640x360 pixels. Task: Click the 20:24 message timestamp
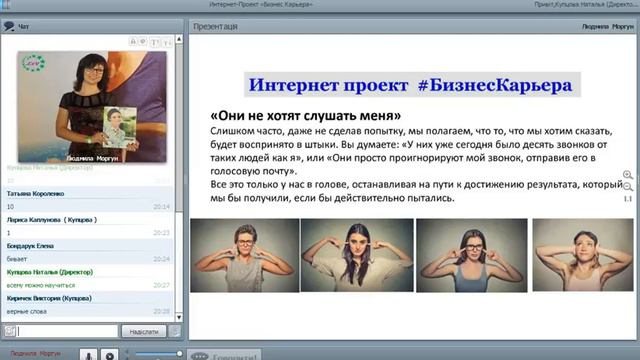click(162, 259)
